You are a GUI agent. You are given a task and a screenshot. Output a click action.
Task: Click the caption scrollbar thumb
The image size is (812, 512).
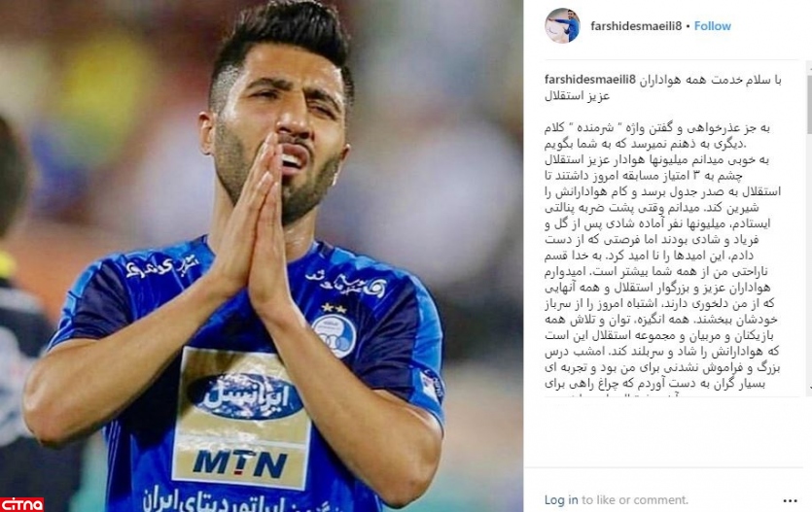[x=809, y=103]
